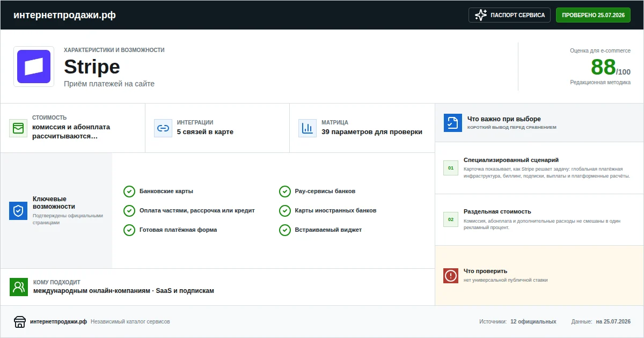Select the 39 параметров для проверки text

click(x=372, y=132)
